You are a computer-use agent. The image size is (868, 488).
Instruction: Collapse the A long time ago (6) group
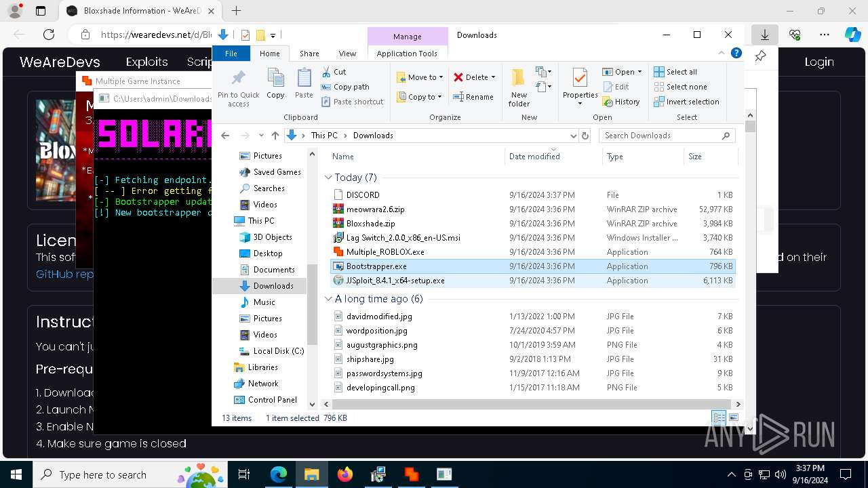point(328,299)
